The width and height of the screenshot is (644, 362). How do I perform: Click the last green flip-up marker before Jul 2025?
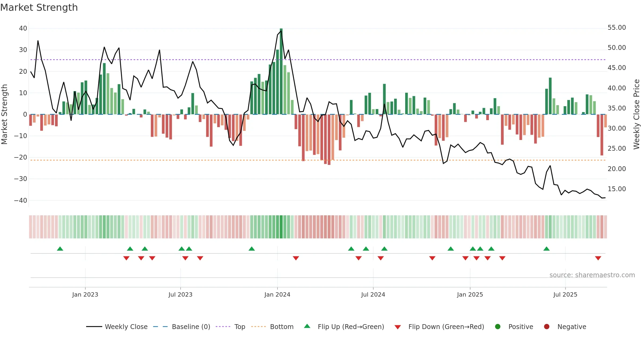coord(547,249)
